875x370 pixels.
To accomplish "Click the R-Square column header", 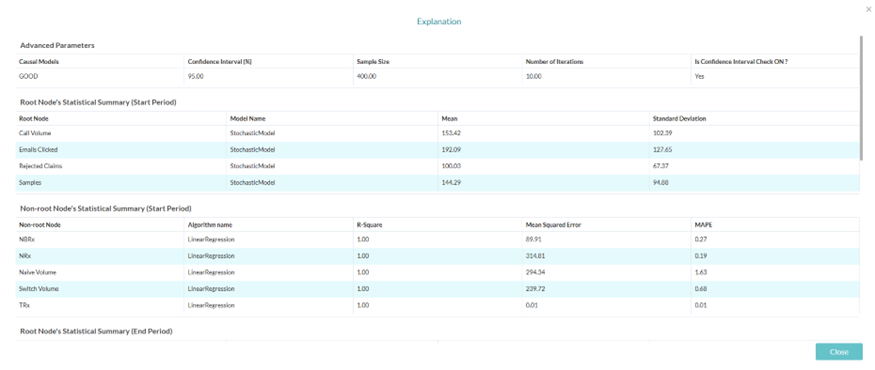I will [x=369, y=224].
